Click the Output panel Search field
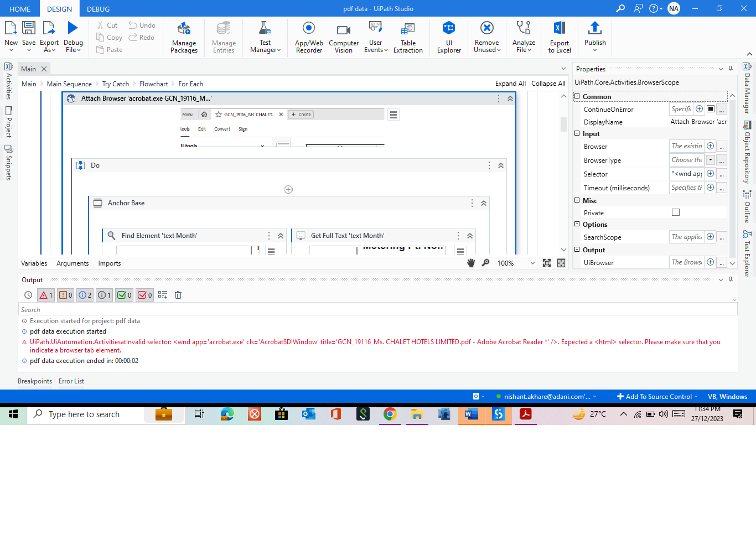Image resolution: width=756 pixels, height=550 pixels. tap(377, 310)
